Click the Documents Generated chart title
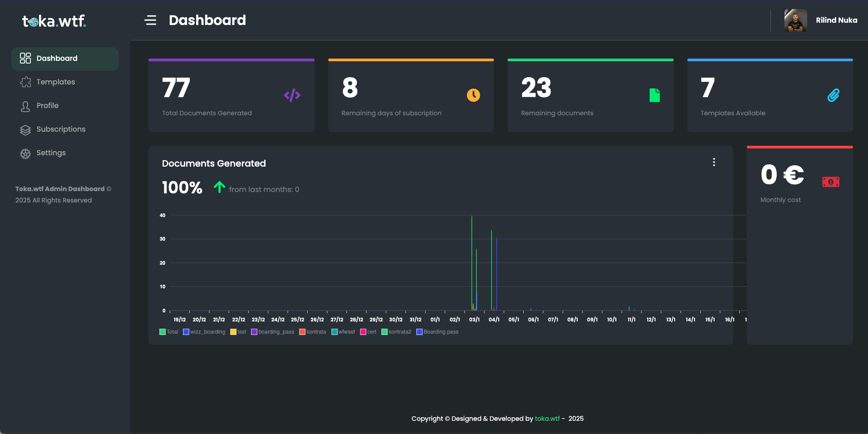The height and width of the screenshot is (434, 868). [x=214, y=163]
